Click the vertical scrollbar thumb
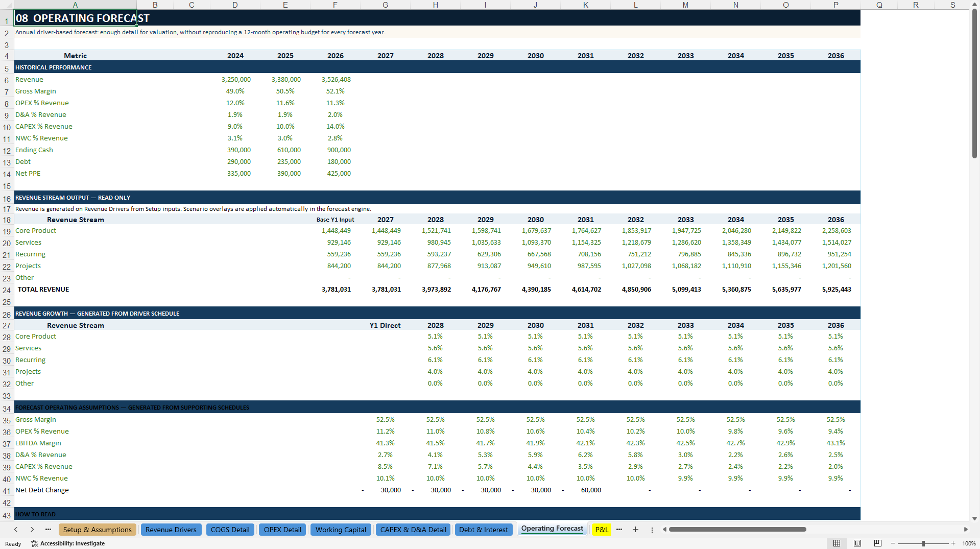 (x=974, y=84)
